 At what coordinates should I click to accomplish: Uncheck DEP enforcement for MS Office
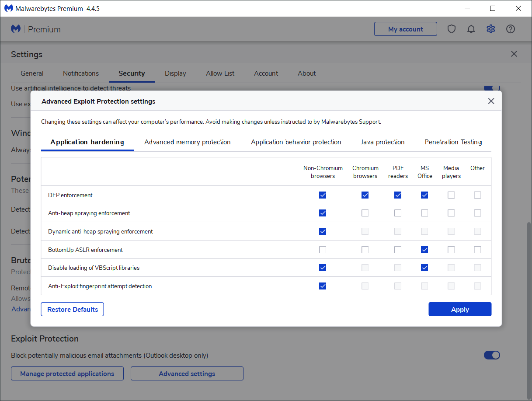tap(424, 195)
